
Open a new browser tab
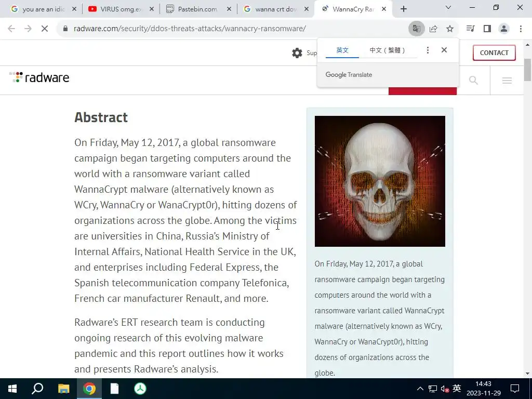click(x=403, y=9)
